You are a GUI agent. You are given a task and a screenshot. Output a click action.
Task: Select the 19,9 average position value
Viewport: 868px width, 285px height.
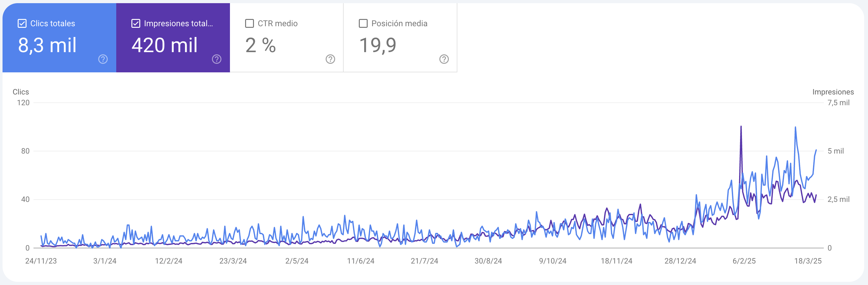pos(378,45)
